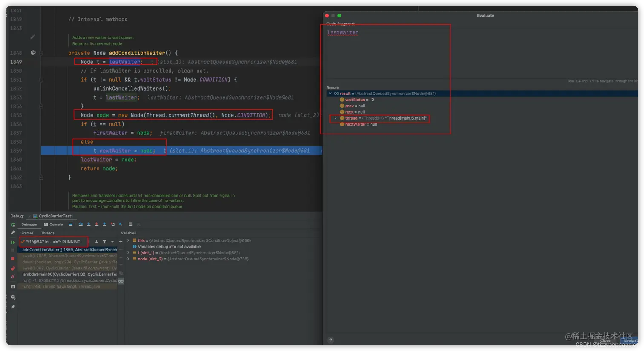Image resolution: width=644 pixels, height=351 pixels.
Task: Click the plus New Watch icon
Action: 121,242
